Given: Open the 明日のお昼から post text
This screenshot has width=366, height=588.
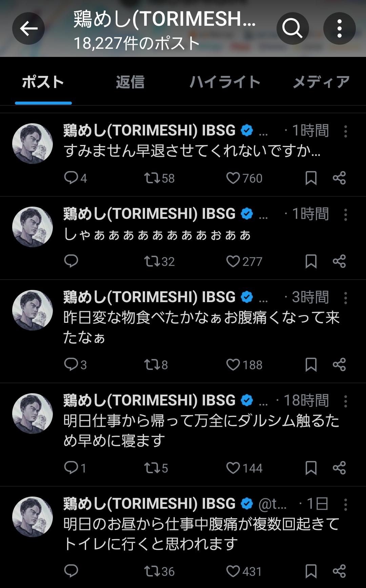Looking at the screenshot, I should pos(201,534).
